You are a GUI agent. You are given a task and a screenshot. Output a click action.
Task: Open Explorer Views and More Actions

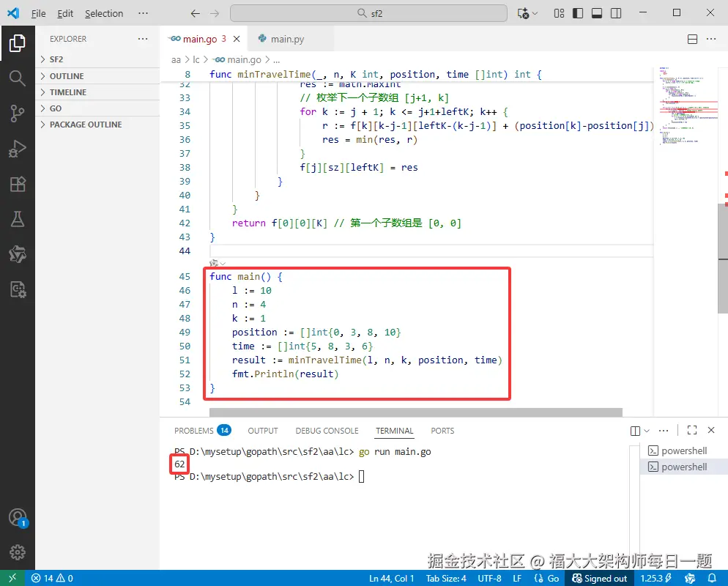(143, 39)
